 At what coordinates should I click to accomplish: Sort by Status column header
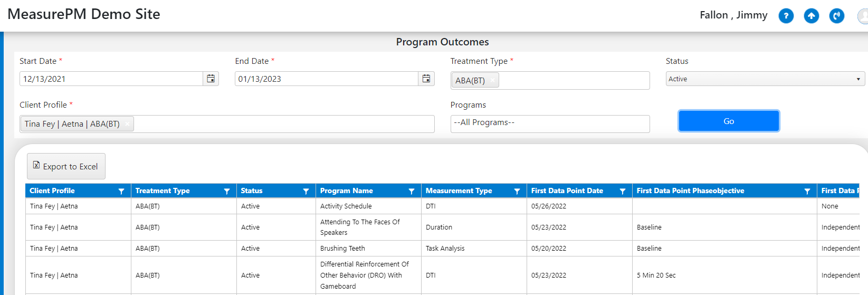tap(252, 191)
